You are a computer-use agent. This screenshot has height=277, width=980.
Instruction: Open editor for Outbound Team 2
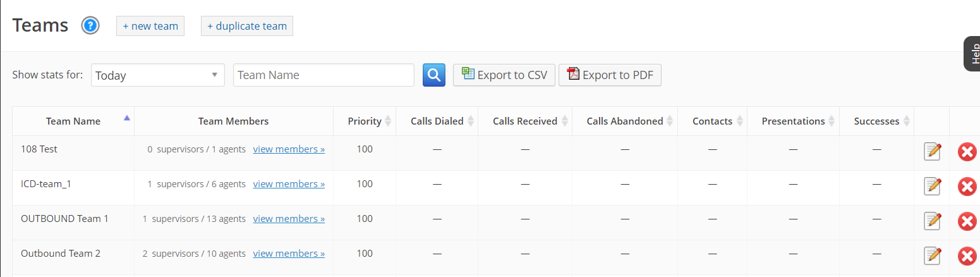[933, 256]
